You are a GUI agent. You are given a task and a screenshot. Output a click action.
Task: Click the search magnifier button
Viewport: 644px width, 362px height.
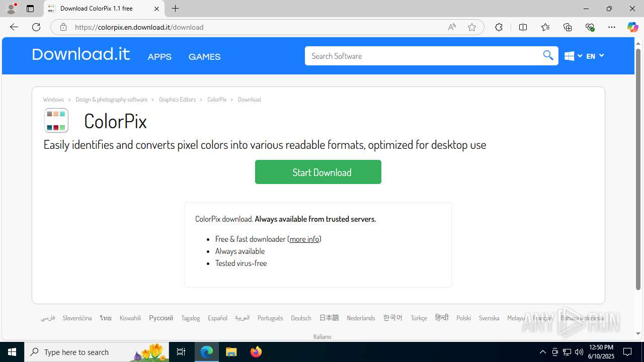point(548,55)
